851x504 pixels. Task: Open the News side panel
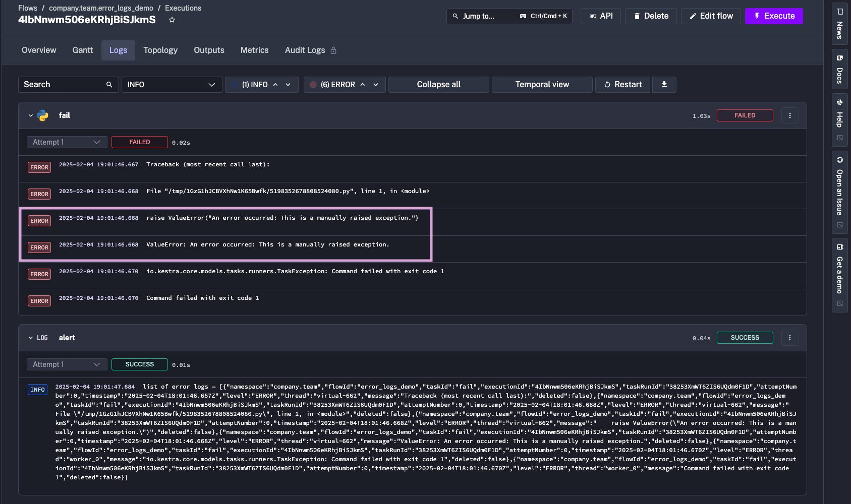[839, 24]
